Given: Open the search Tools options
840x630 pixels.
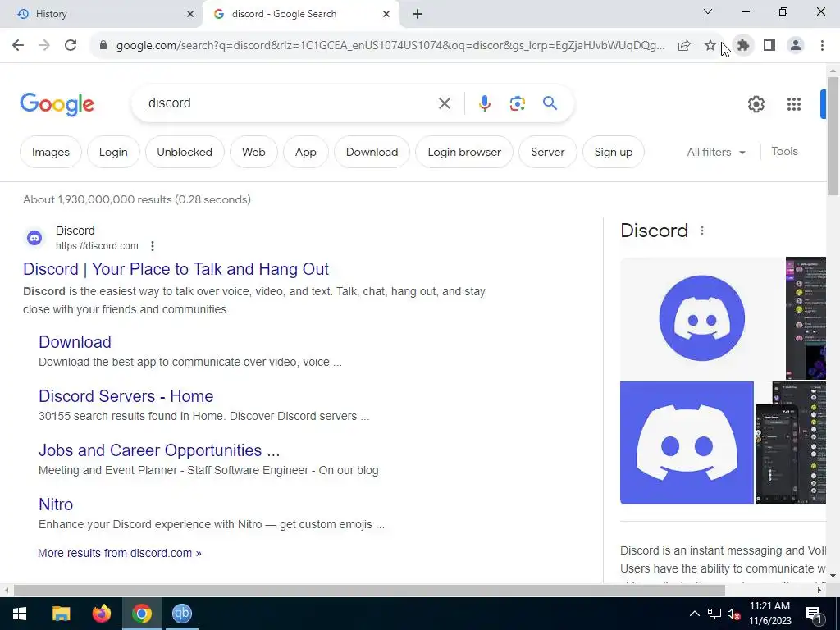Looking at the screenshot, I should click(x=784, y=152).
